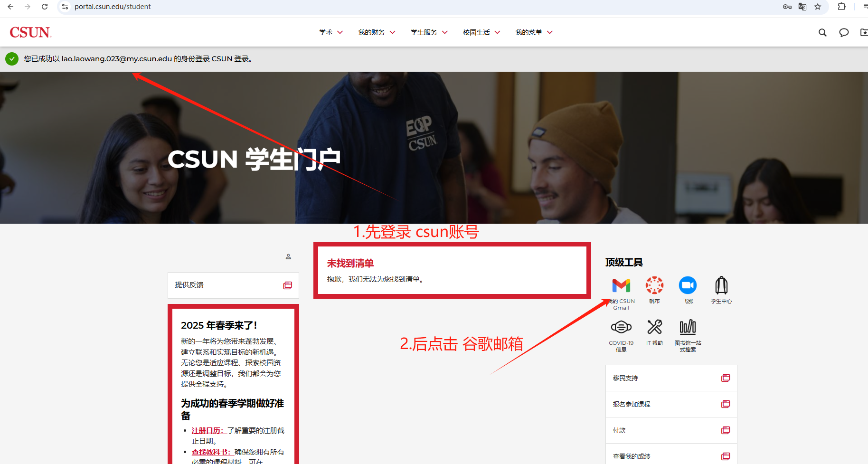
Task: Expand the 我的财务 dropdown menu
Action: [x=377, y=33]
